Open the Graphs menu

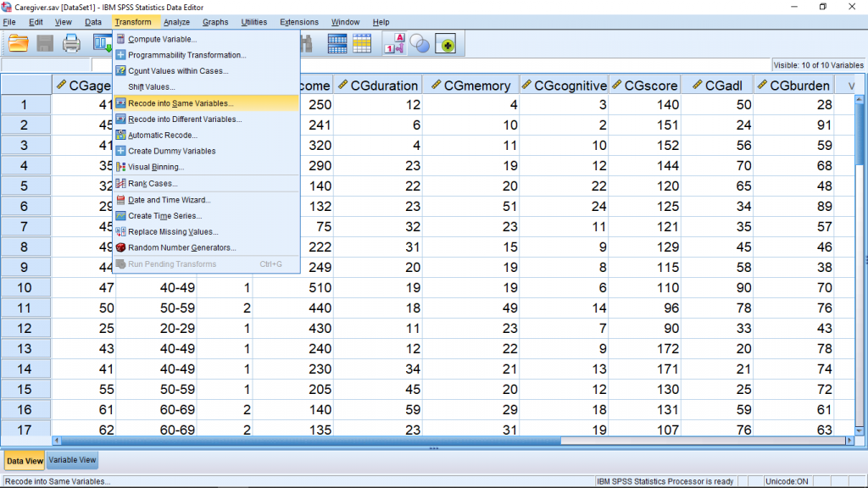(214, 21)
